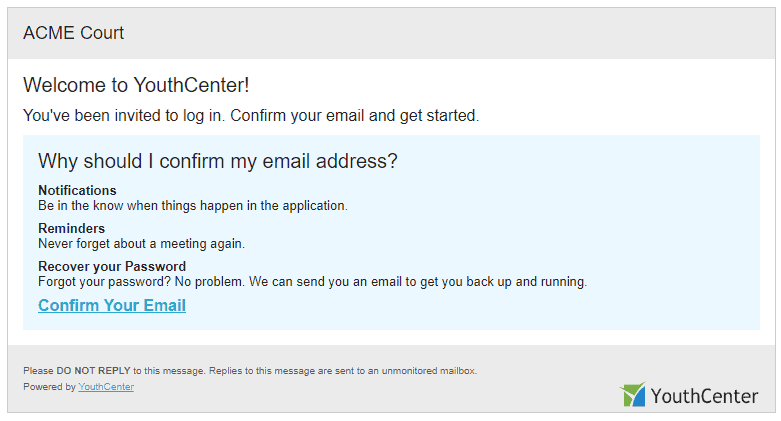Click the Be in the know description text
The image size is (781, 421).
(x=193, y=206)
